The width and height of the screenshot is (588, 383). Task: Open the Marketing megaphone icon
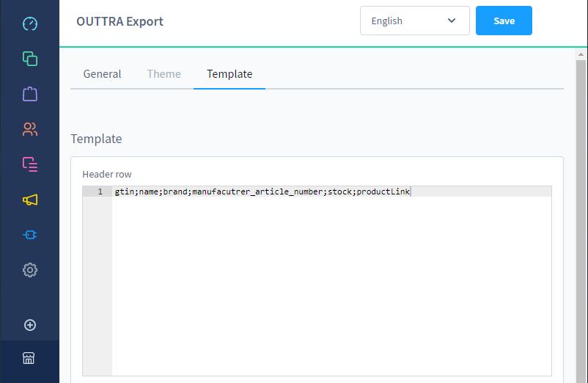[x=30, y=200]
